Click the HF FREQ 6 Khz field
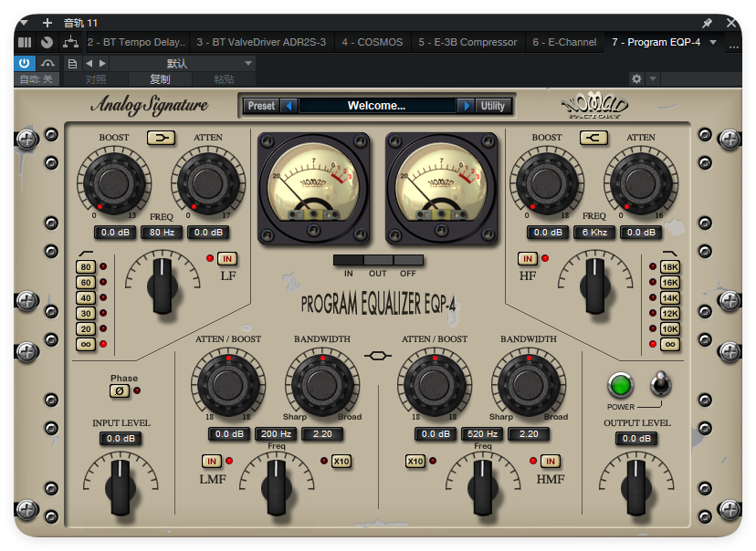The height and width of the screenshot is (551, 756). point(594,232)
